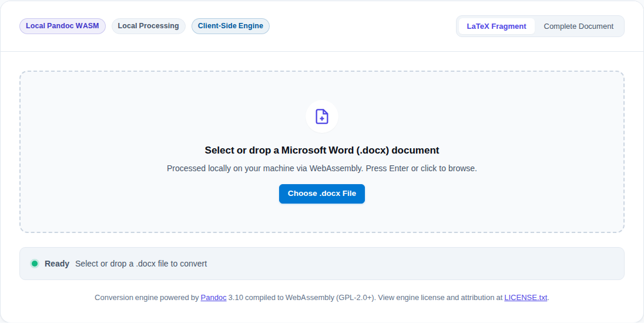644x323 pixels.
Task: Click 'Select or drop a .docx file to convert' message
Action: coord(141,264)
